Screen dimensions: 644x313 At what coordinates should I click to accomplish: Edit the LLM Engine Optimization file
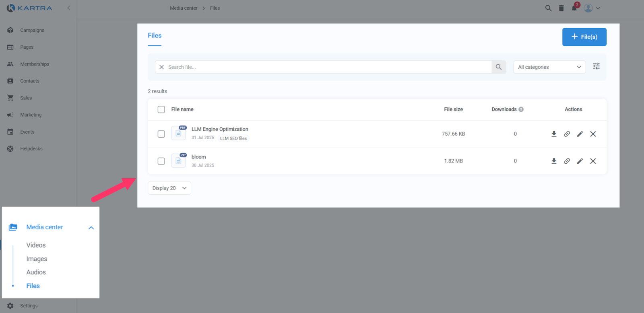tap(580, 134)
